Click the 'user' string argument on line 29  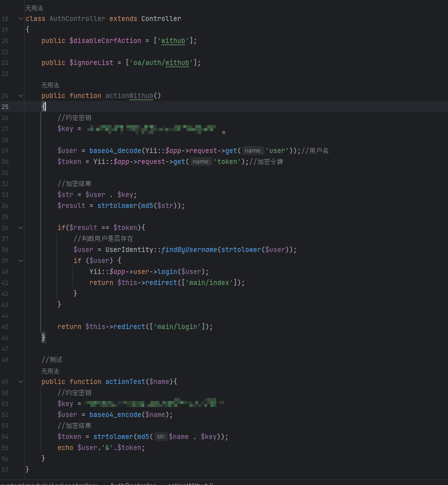277,150
